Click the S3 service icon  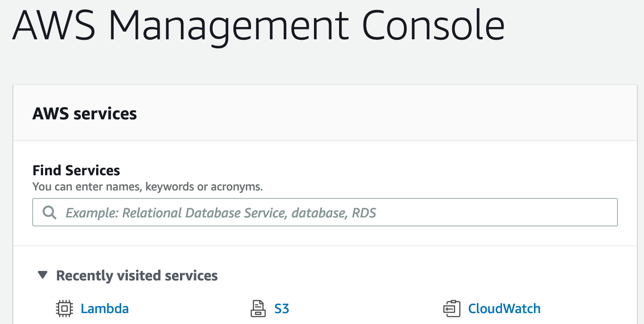(x=258, y=309)
